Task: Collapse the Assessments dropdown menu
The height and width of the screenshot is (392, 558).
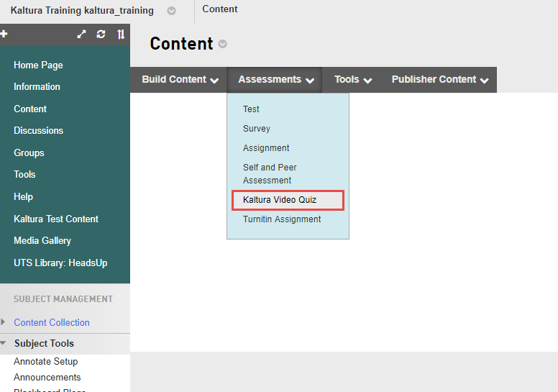Action: pos(276,80)
